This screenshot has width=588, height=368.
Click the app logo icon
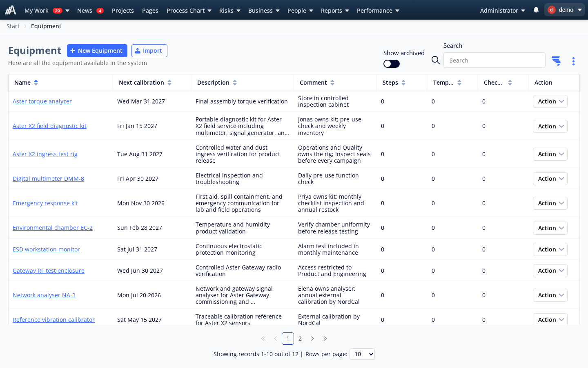click(x=10, y=10)
